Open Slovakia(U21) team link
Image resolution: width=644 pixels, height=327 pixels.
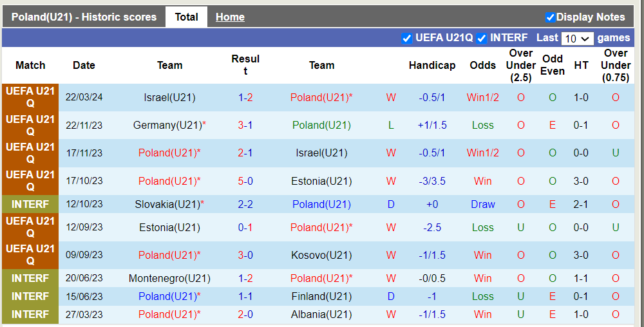[167, 204]
